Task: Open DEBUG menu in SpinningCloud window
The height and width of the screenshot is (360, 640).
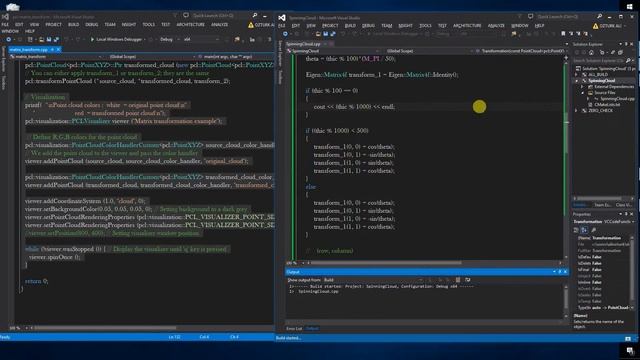Action: [368, 26]
